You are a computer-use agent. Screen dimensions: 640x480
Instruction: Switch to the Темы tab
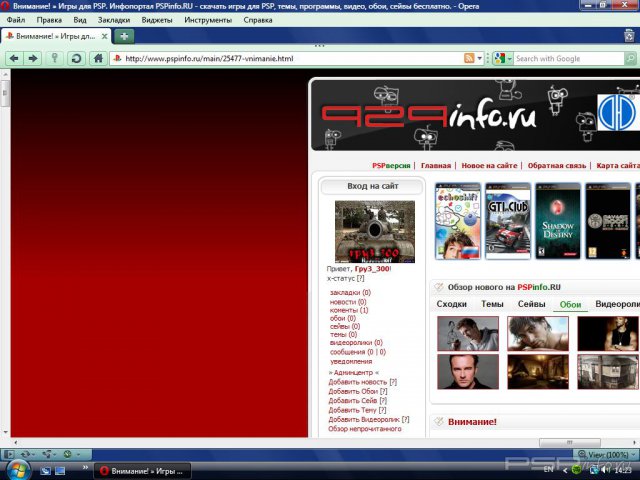tap(492, 304)
